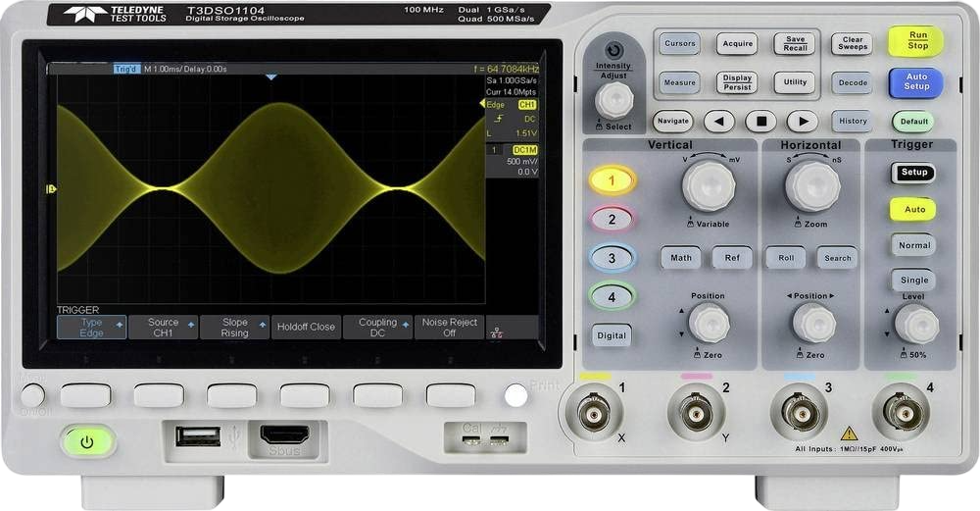Screen dimensions: 980x511
Task: Open the Source CH1 selector
Action: pos(164,328)
